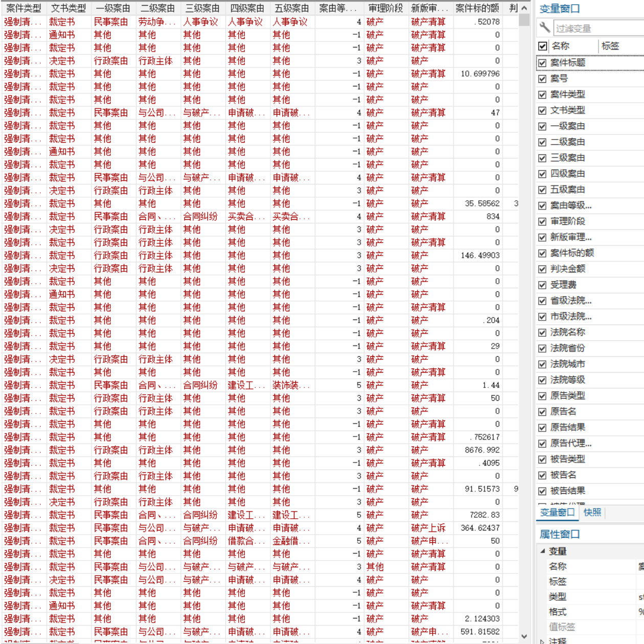Select the 案件类型 column header
Viewport: 644px width, 644px height.
[24, 8]
